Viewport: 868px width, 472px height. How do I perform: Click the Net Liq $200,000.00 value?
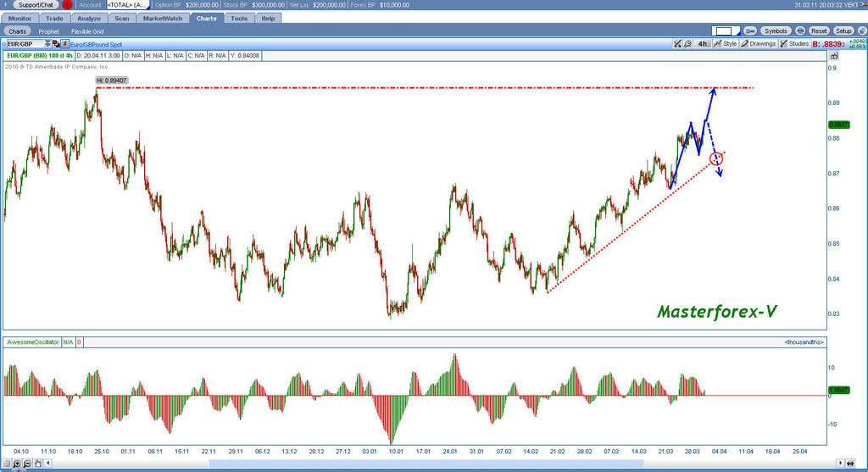[x=330, y=5]
